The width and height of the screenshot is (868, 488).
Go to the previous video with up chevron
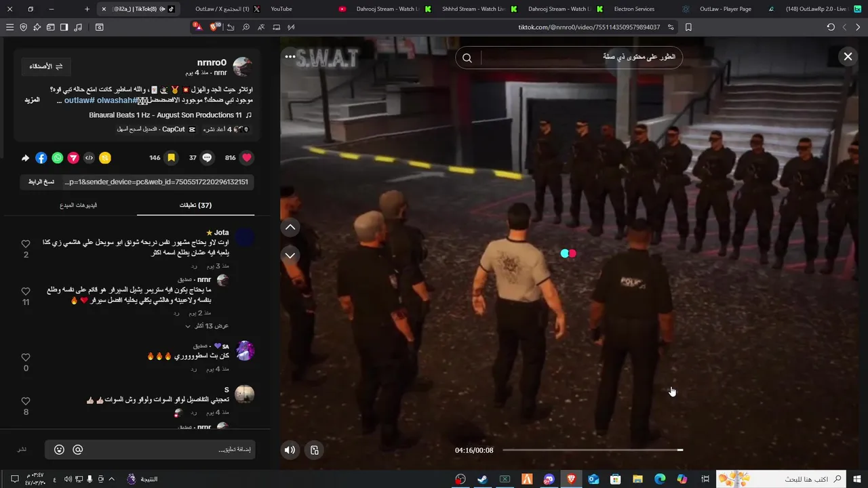pyautogui.click(x=290, y=227)
